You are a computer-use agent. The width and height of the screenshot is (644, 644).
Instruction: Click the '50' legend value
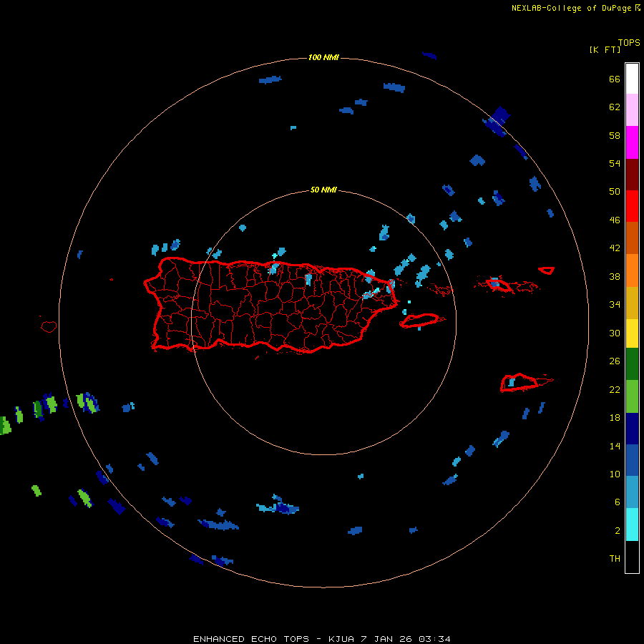(x=615, y=191)
